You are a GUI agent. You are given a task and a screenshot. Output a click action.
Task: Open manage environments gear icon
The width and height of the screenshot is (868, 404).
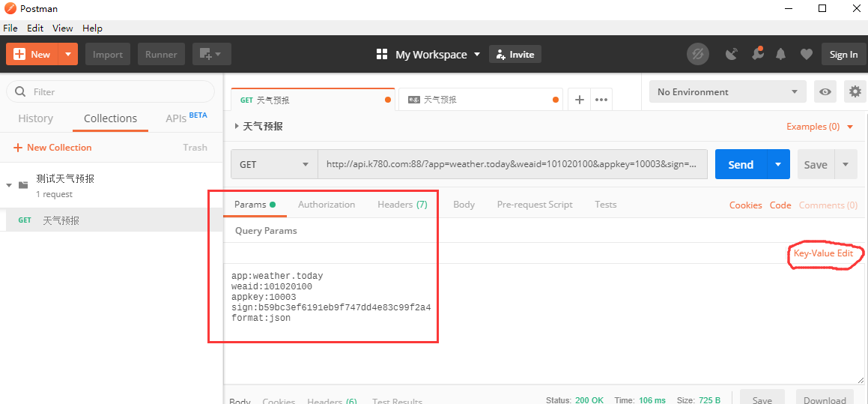[x=855, y=92]
